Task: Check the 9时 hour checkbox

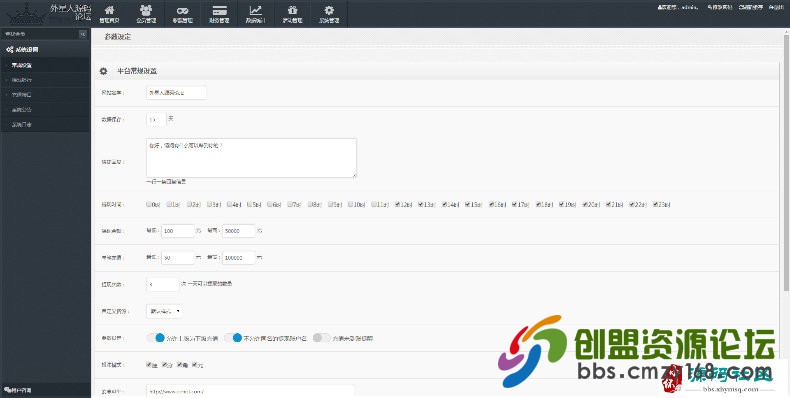Action: point(331,204)
